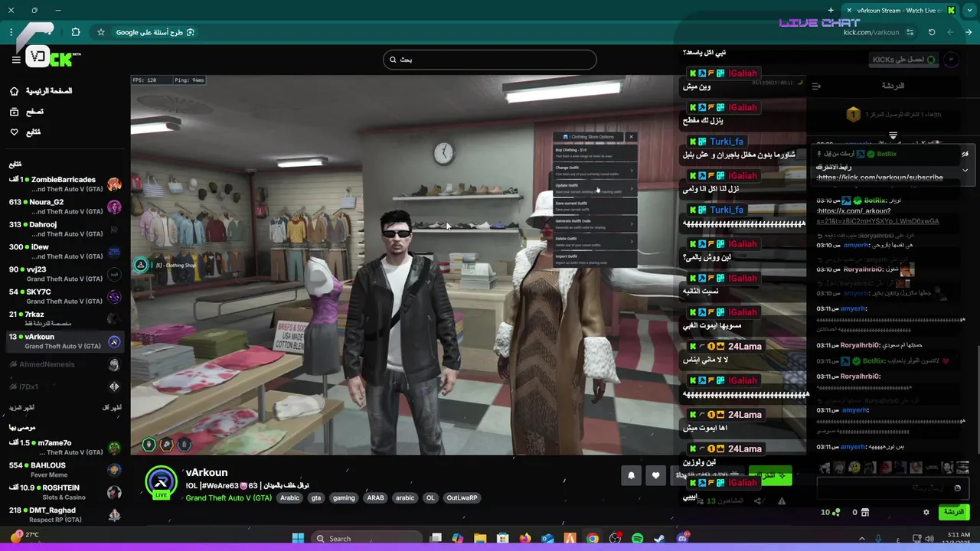Click Import Outfit in the game menu

(594, 259)
